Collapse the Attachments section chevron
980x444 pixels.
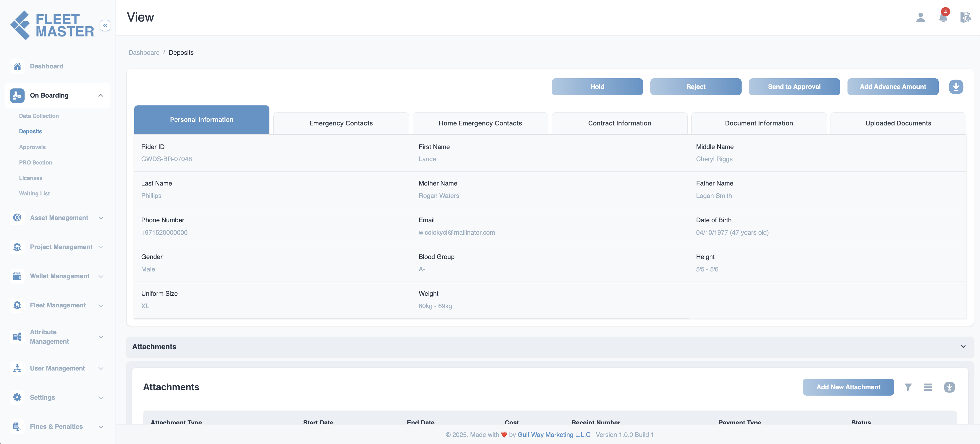pos(963,347)
